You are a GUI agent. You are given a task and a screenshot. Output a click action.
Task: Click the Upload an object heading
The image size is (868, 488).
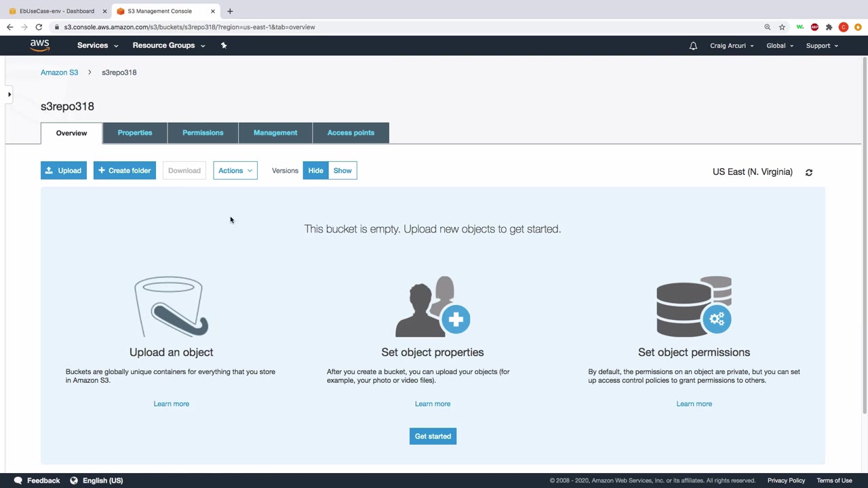171,352
